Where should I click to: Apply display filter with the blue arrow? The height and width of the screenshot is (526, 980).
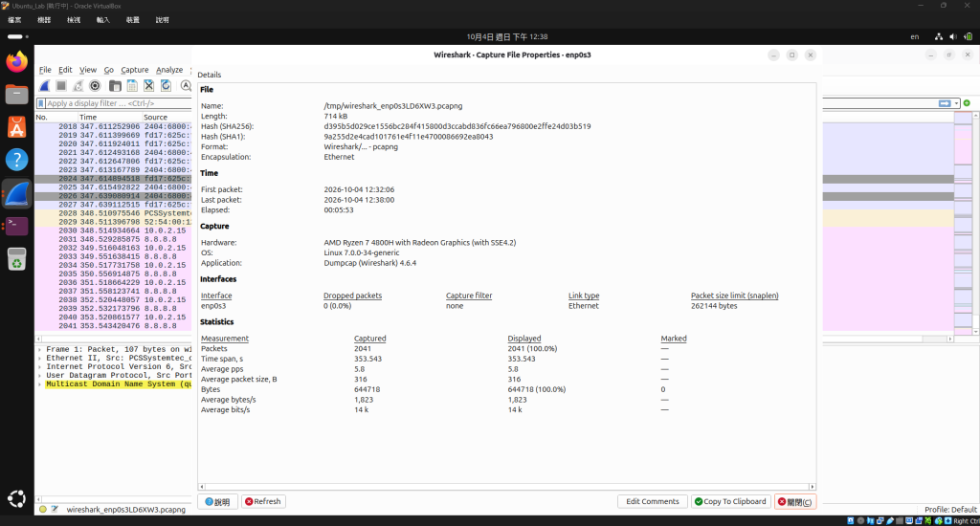pos(945,103)
